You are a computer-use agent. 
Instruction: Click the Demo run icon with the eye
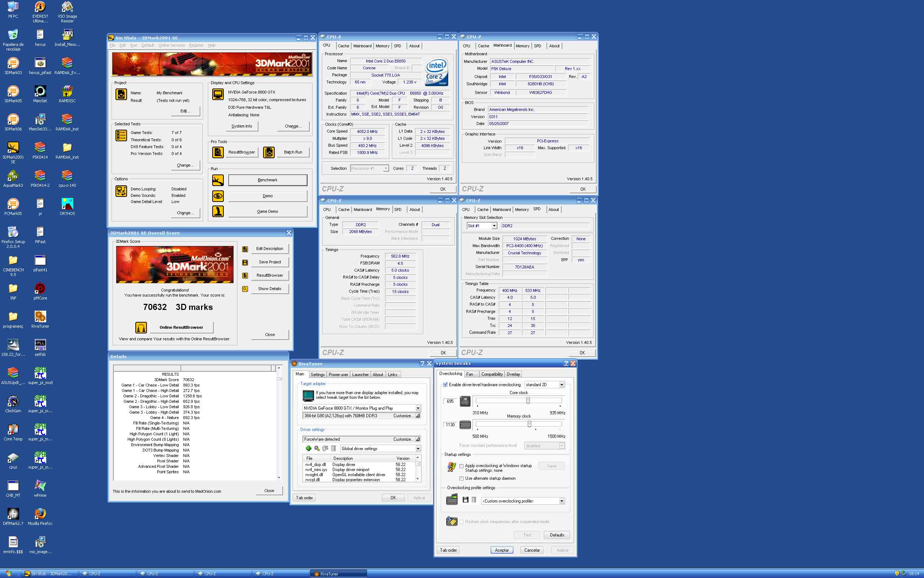(x=218, y=196)
